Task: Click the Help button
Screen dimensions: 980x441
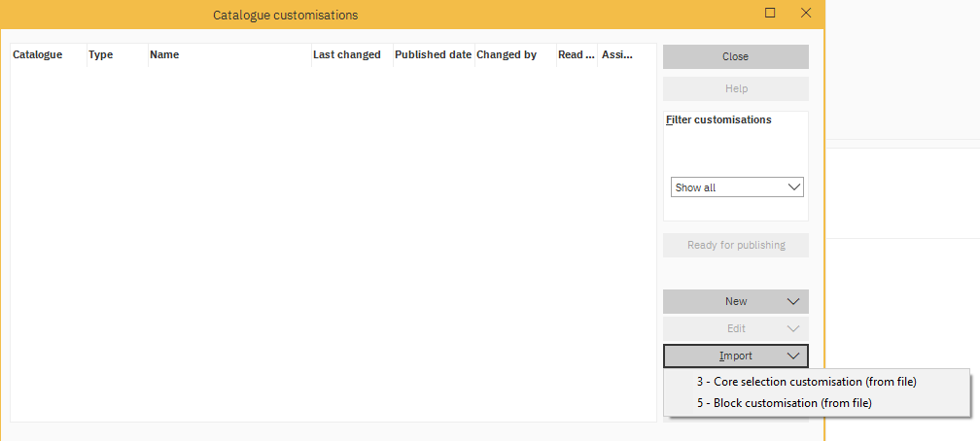Action: coord(735,89)
